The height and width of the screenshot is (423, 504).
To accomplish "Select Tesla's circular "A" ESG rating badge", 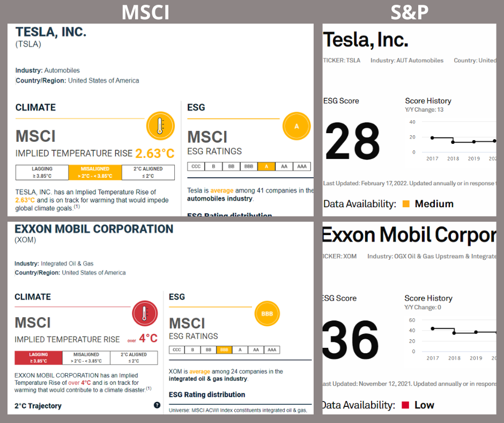I will pyautogui.click(x=296, y=126).
